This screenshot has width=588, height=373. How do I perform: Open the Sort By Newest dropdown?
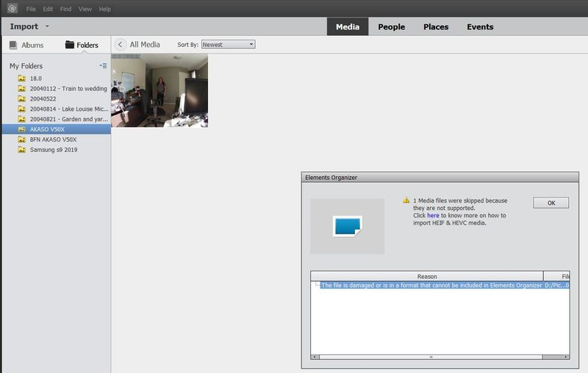[x=228, y=45]
